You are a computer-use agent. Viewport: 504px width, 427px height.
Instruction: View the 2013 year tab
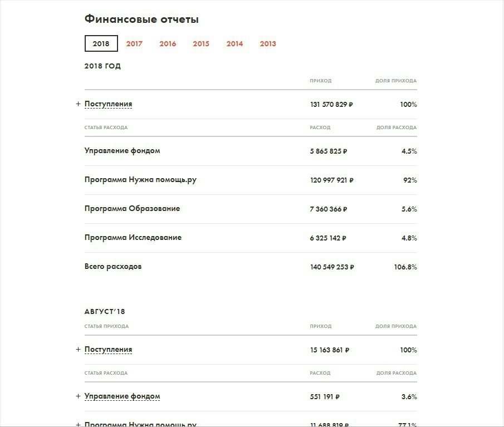268,43
